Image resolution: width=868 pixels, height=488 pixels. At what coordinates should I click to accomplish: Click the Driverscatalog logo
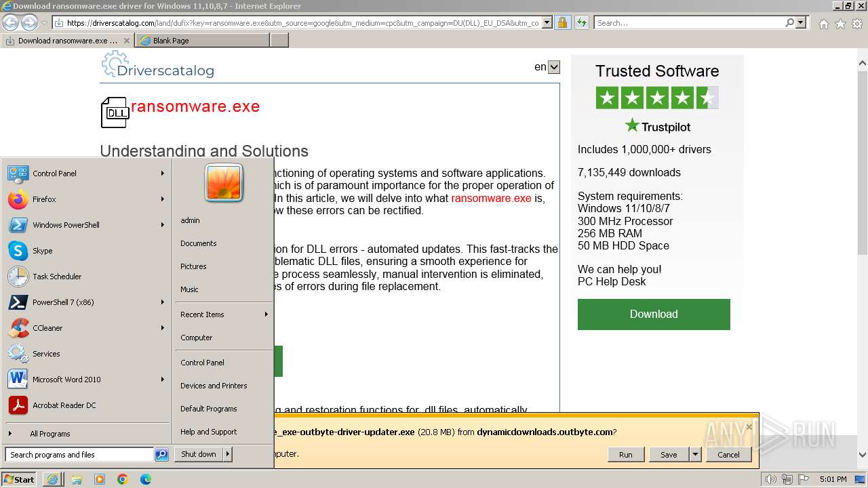tap(157, 65)
